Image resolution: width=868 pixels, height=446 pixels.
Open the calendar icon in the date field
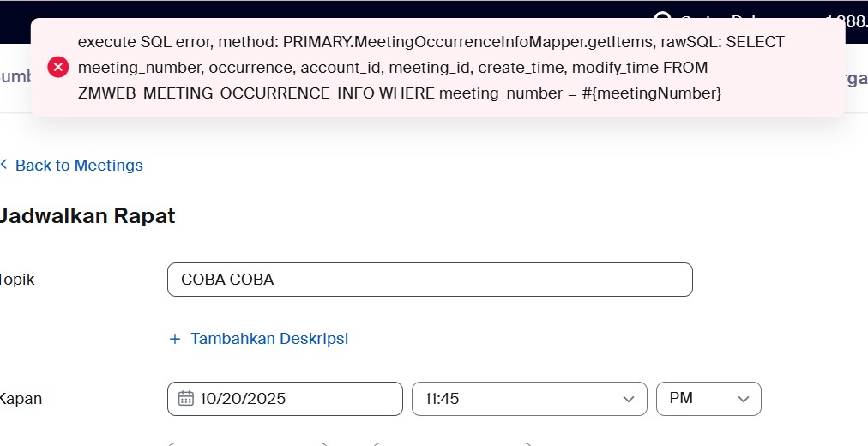pyautogui.click(x=185, y=398)
